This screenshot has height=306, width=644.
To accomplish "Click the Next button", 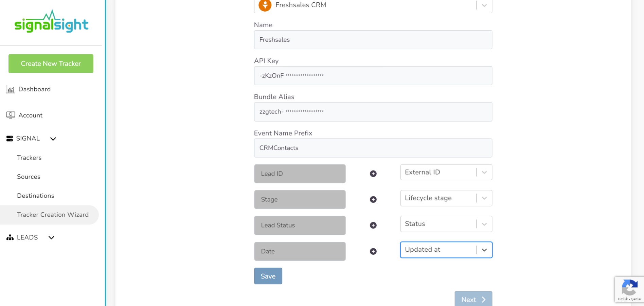I will tap(473, 299).
